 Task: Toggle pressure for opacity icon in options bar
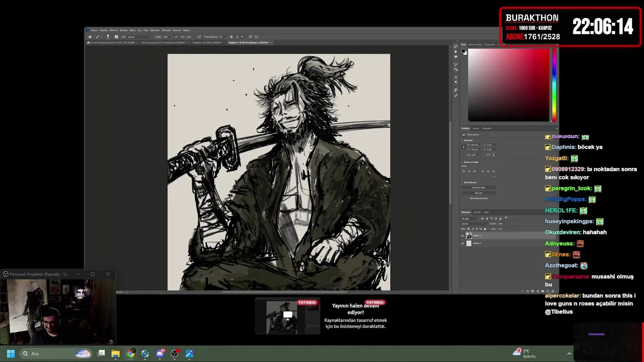176,37
